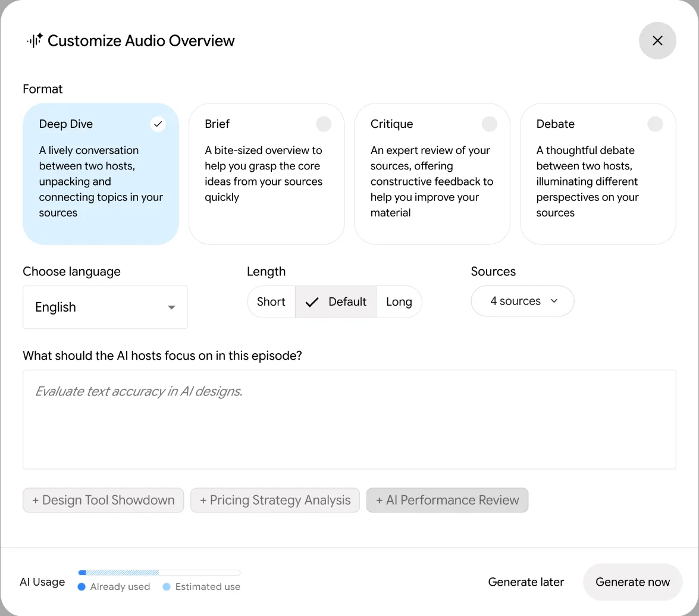Choose the Critique format radio circle
This screenshot has height=616, width=699.
pyautogui.click(x=489, y=124)
